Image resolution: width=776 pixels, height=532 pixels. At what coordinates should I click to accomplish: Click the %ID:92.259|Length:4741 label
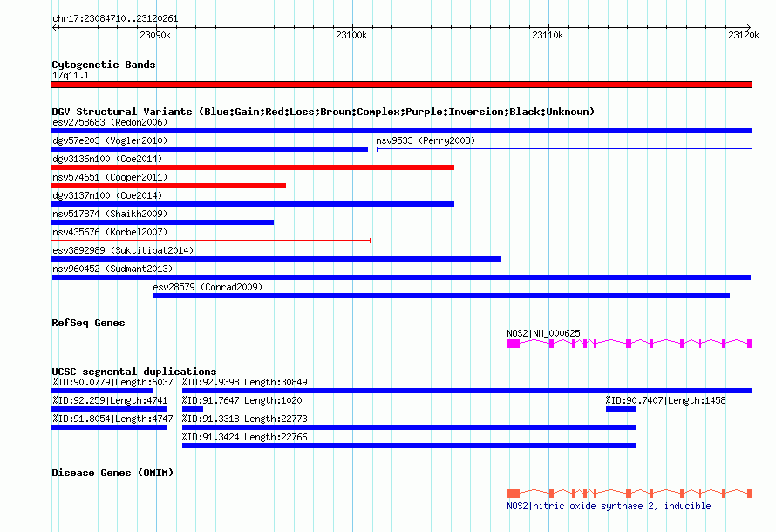110,401
